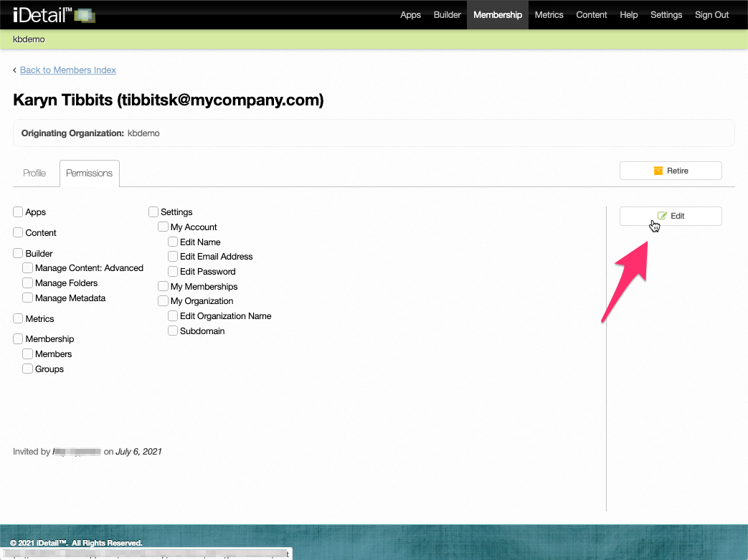Click the Retire button
The width and height of the screenshot is (748, 560).
671,171
